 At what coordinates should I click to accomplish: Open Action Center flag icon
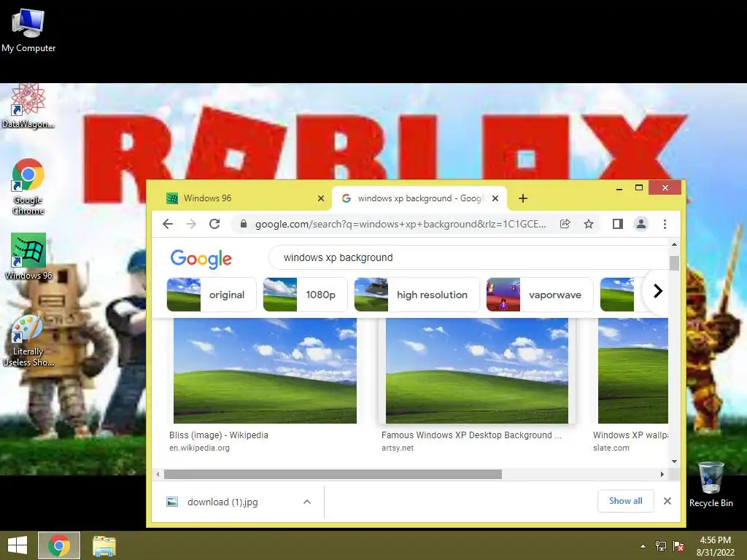coord(678,546)
